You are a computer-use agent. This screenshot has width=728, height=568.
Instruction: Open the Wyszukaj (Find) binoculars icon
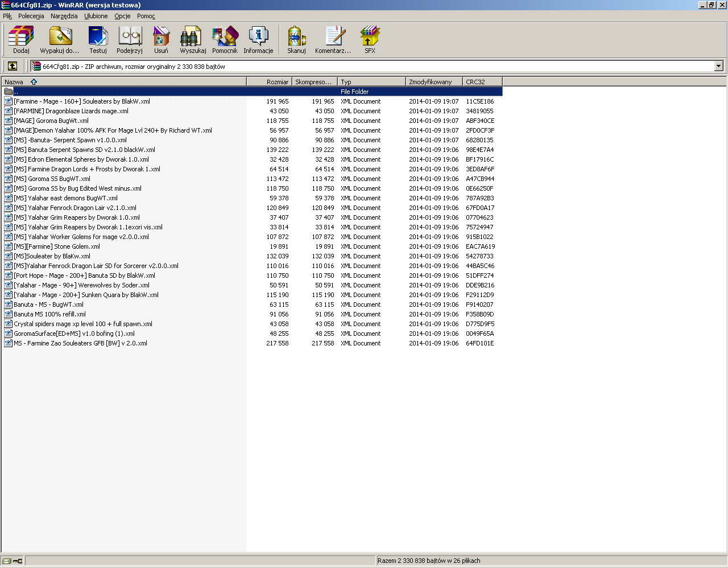(x=193, y=39)
